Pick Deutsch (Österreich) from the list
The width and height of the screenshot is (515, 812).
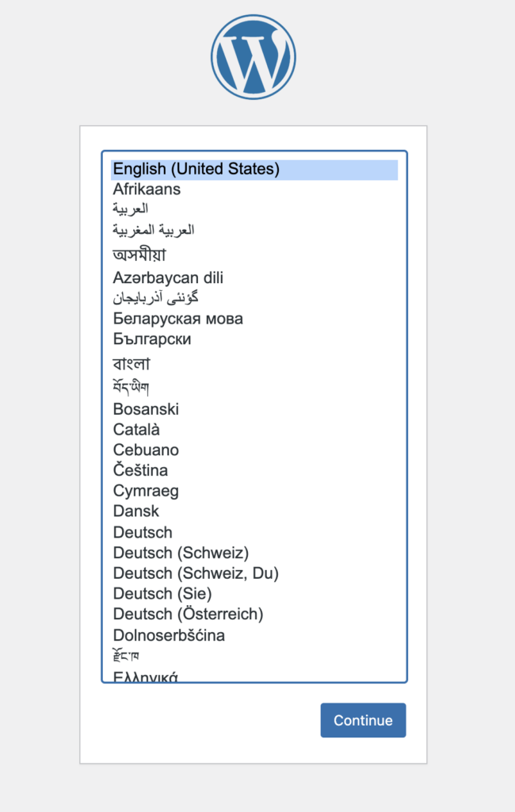(188, 614)
